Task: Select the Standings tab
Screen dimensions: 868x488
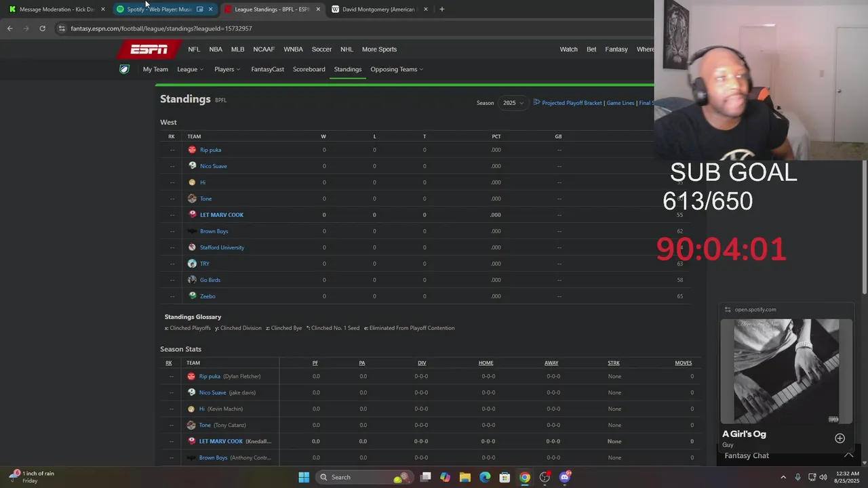Action: coord(347,69)
